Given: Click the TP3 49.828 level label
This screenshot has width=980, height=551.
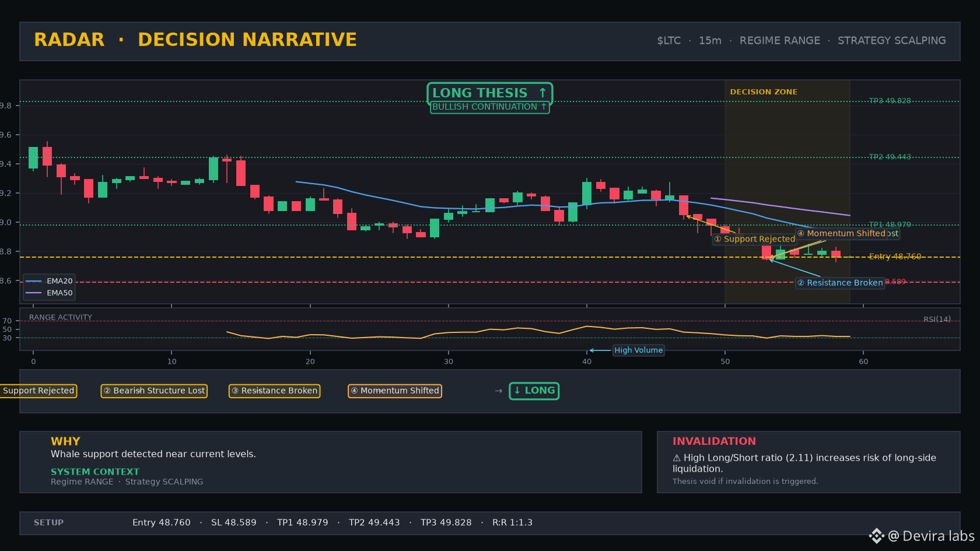Looking at the screenshot, I should [890, 101].
